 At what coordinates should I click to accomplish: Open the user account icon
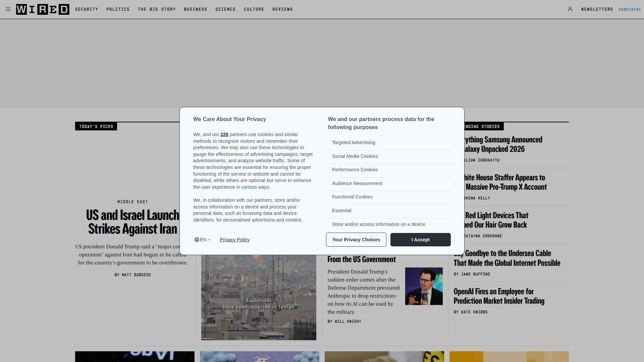(x=570, y=9)
